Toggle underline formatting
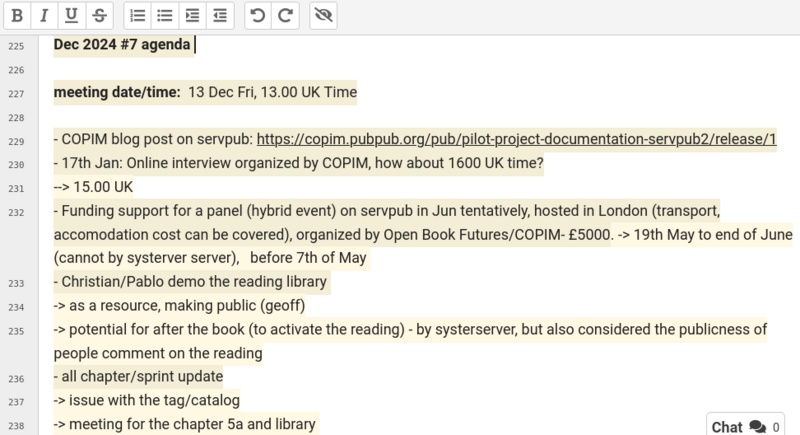The width and height of the screenshot is (800, 435). pos(71,15)
